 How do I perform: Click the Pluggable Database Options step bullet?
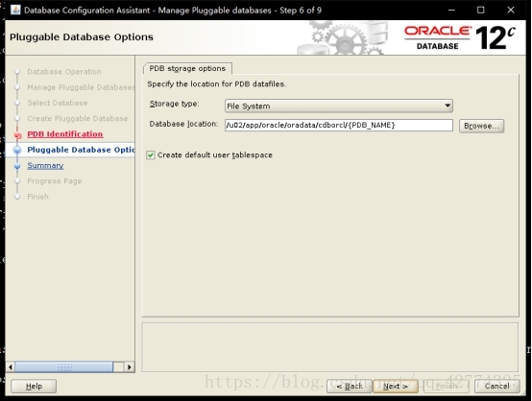pyautogui.click(x=17, y=151)
